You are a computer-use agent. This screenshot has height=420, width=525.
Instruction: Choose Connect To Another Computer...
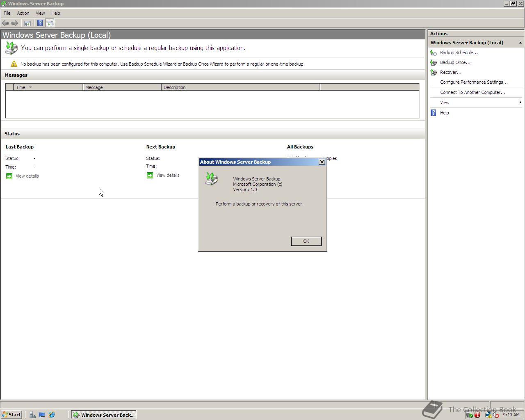point(472,92)
